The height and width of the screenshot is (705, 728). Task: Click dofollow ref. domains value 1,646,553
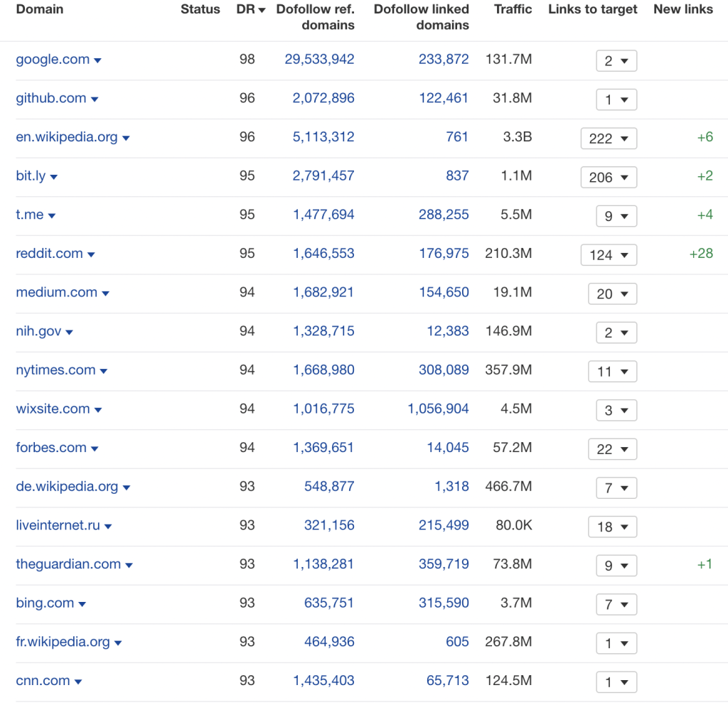tap(323, 254)
